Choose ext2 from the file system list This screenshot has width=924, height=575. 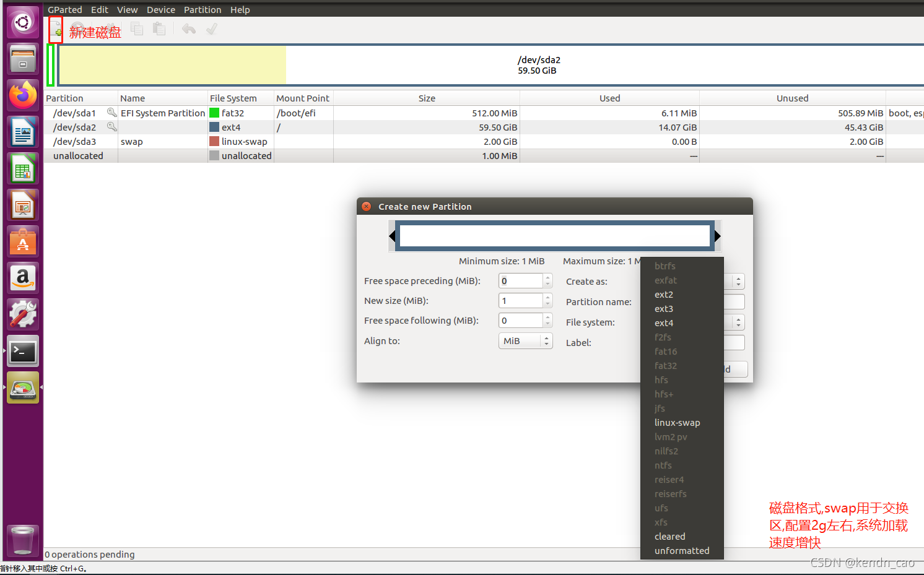tap(682, 295)
